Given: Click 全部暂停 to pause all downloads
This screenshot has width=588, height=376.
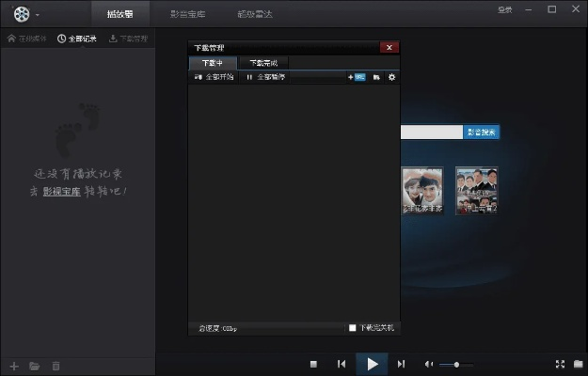Looking at the screenshot, I should (x=265, y=77).
